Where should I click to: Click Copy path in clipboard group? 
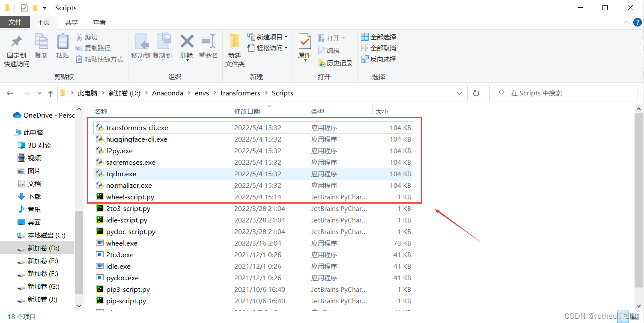point(93,48)
